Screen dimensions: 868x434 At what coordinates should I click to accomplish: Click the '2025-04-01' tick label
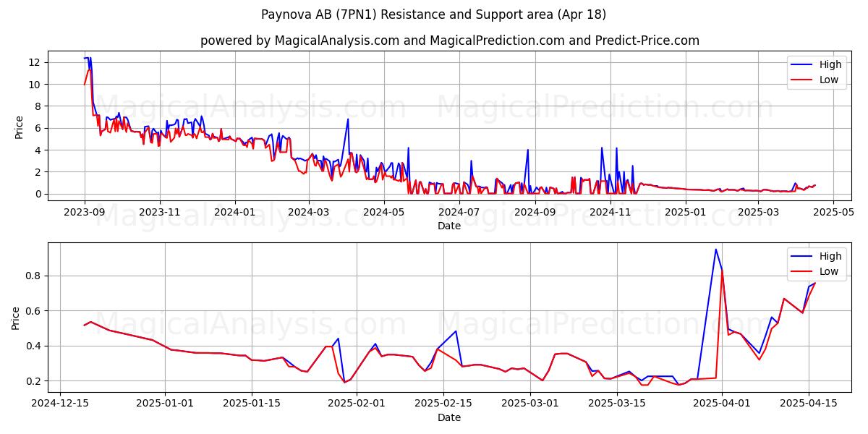click(722, 404)
